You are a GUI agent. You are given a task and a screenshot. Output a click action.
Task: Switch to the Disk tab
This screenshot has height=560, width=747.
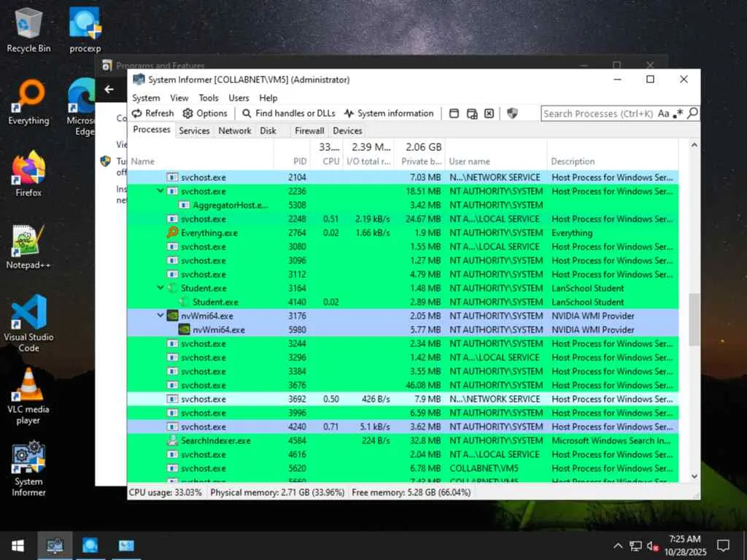pyautogui.click(x=268, y=131)
